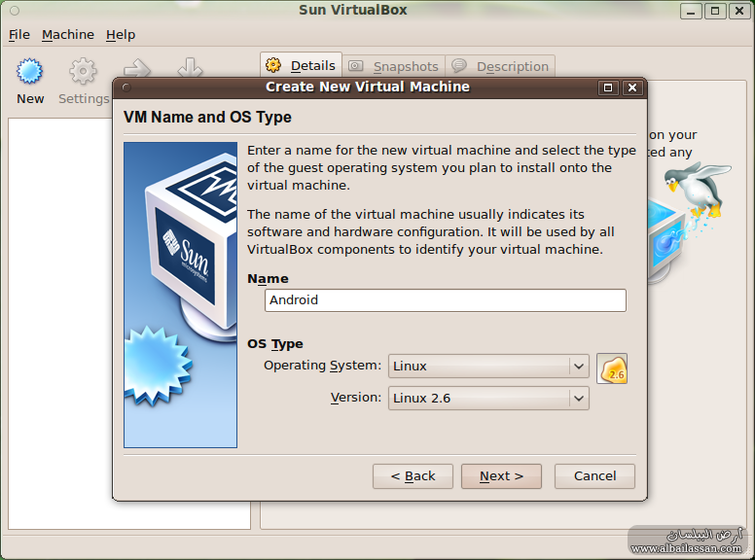Click the Settings gear toolbar icon
Screen dimensions: 755x560
click(x=83, y=71)
